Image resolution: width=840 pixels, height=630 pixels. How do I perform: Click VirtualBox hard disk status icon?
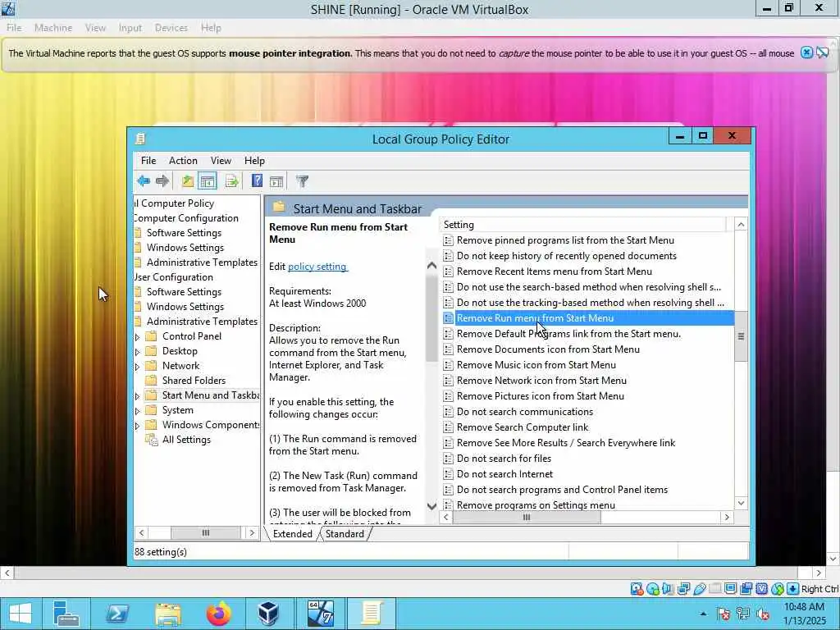637,589
